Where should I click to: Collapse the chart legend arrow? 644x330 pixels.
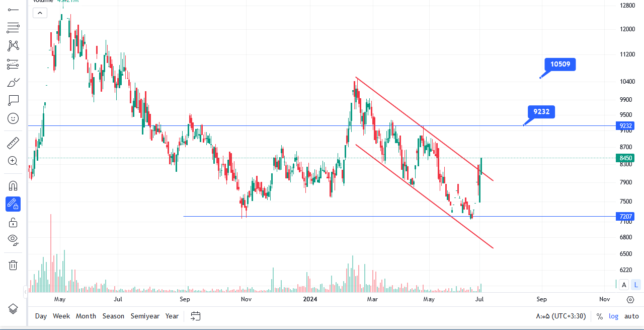click(40, 13)
